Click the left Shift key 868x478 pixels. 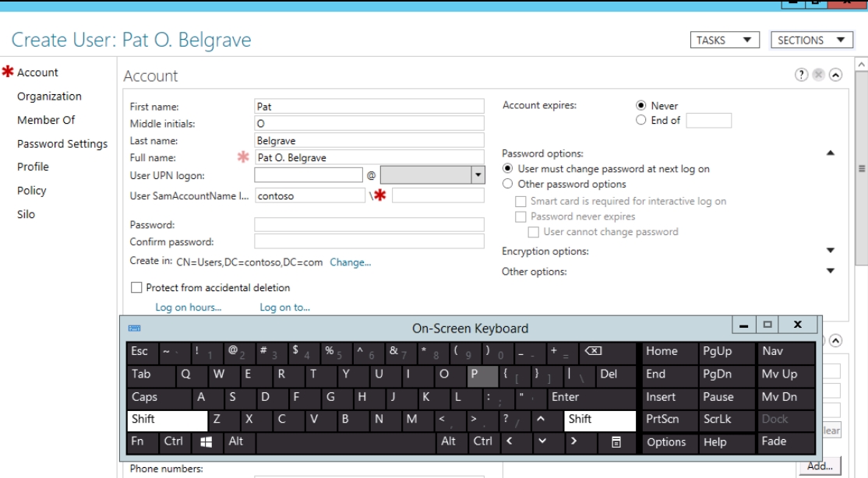[167, 420]
